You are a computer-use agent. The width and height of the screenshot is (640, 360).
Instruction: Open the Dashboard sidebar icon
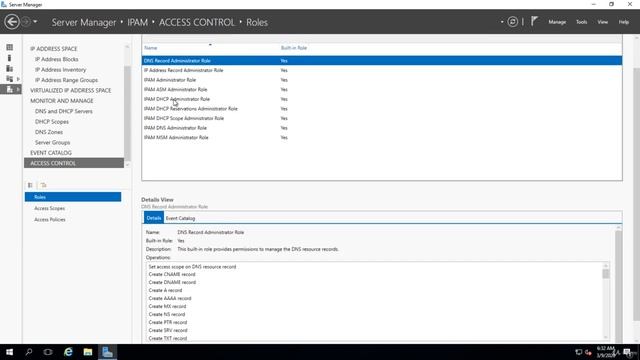click(x=9, y=47)
